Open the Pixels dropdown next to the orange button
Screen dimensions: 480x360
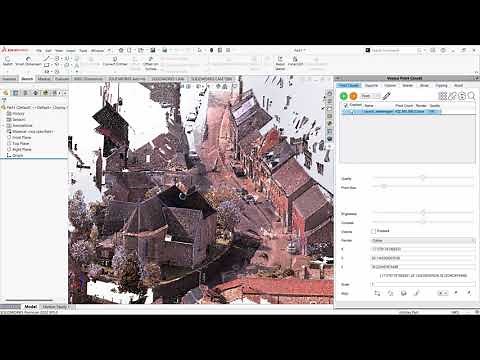[370, 96]
